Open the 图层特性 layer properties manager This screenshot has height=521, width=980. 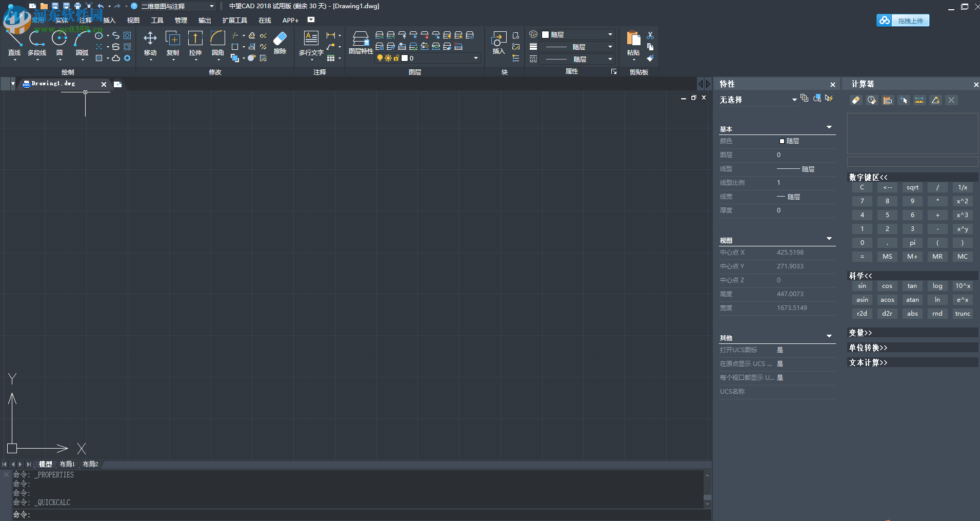361,43
